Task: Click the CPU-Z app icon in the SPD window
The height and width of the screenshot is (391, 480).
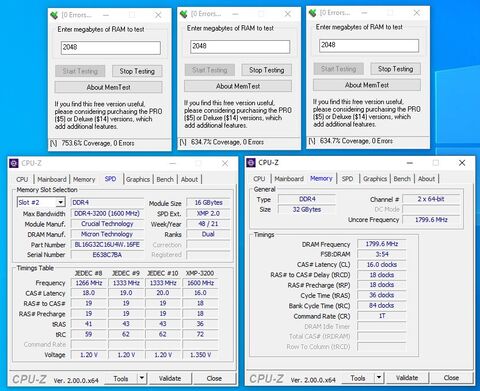Action: [14, 163]
